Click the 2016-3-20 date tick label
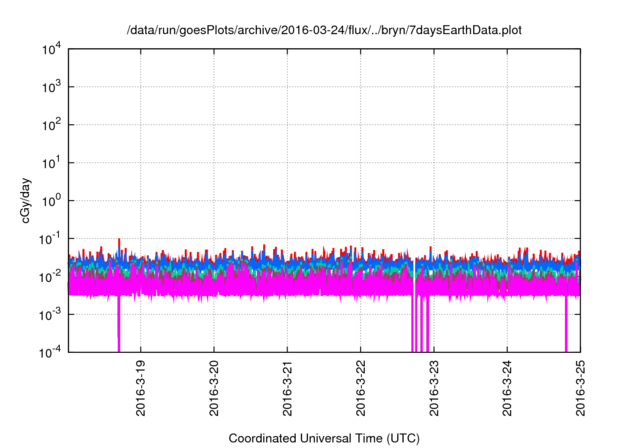 pos(214,388)
